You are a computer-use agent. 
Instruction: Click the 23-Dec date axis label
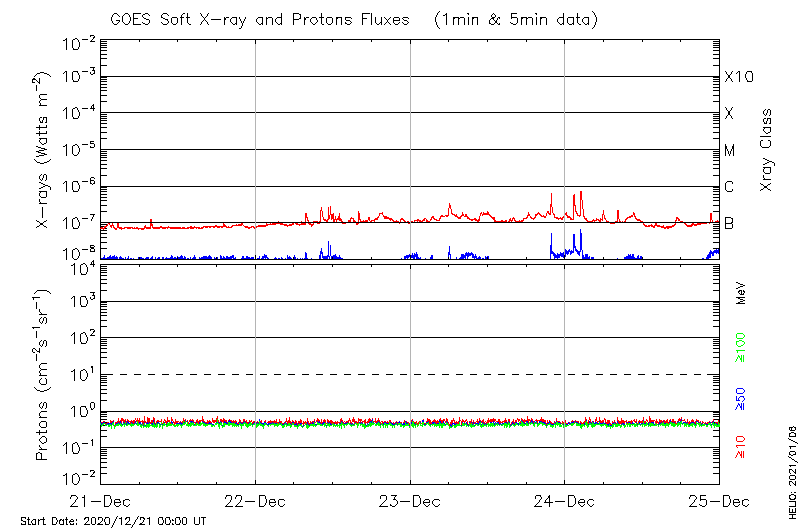tap(410, 500)
